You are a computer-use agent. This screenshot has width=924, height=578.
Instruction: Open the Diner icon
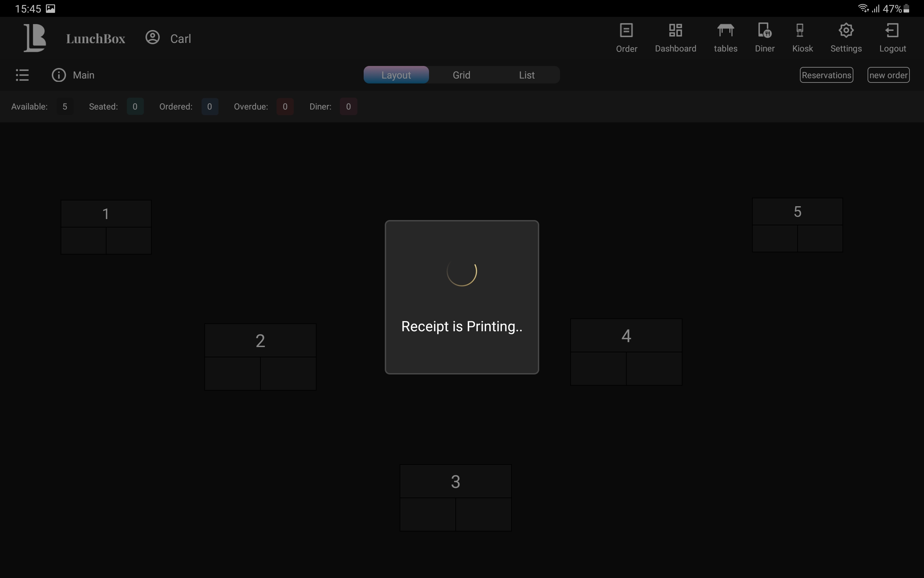pos(765,31)
